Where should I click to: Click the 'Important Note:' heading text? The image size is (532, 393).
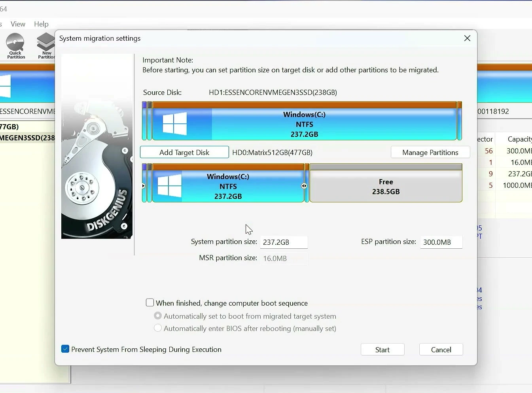pyautogui.click(x=168, y=60)
